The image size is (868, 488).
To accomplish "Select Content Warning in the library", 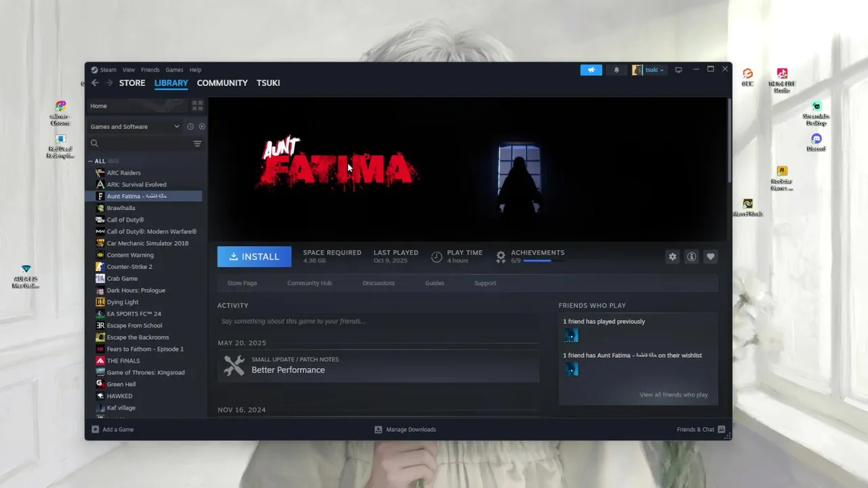I will coord(130,255).
